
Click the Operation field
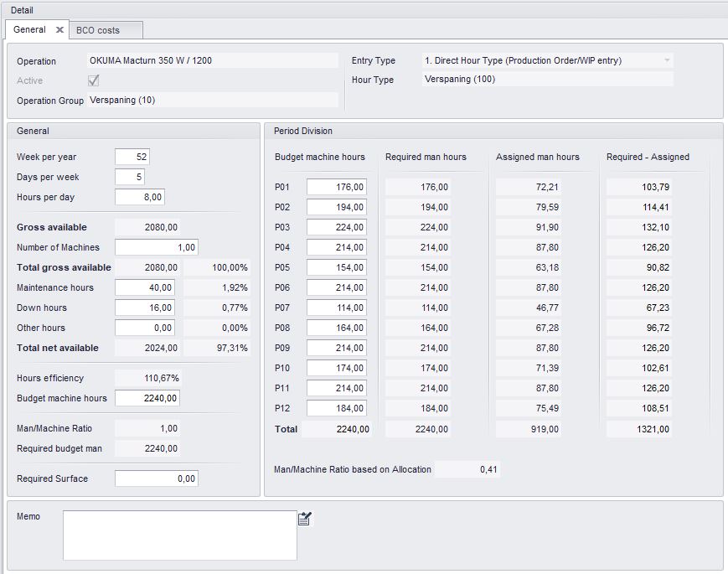pyautogui.click(x=213, y=60)
